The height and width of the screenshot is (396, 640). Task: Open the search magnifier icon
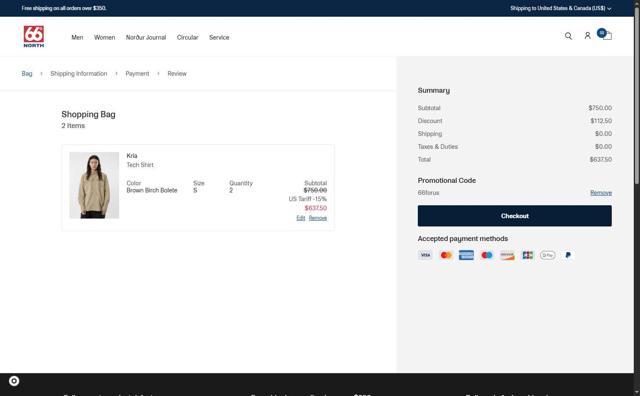568,36
